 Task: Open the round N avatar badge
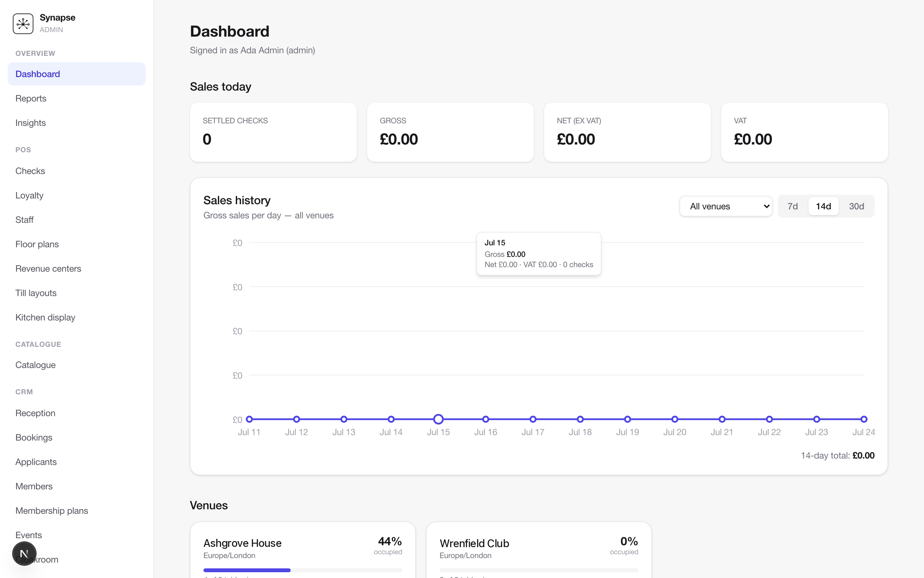point(24,553)
